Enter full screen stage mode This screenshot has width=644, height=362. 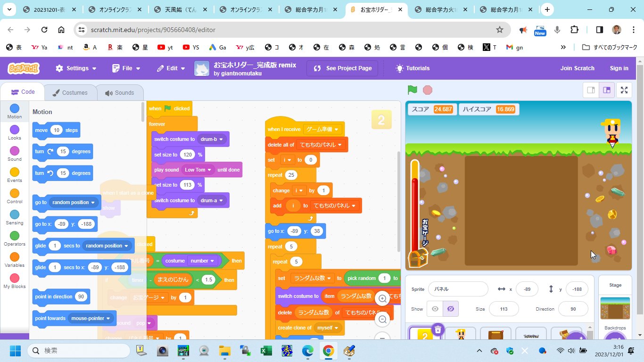tap(624, 90)
